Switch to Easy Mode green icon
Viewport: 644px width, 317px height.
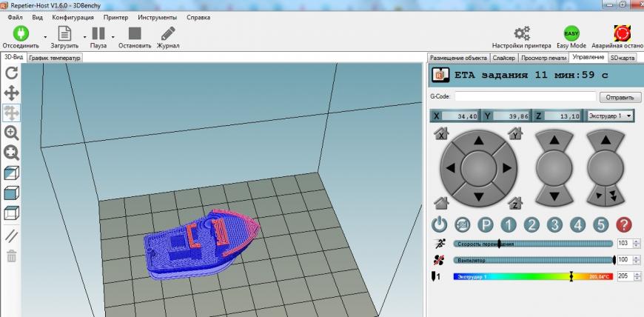coord(571,33)
